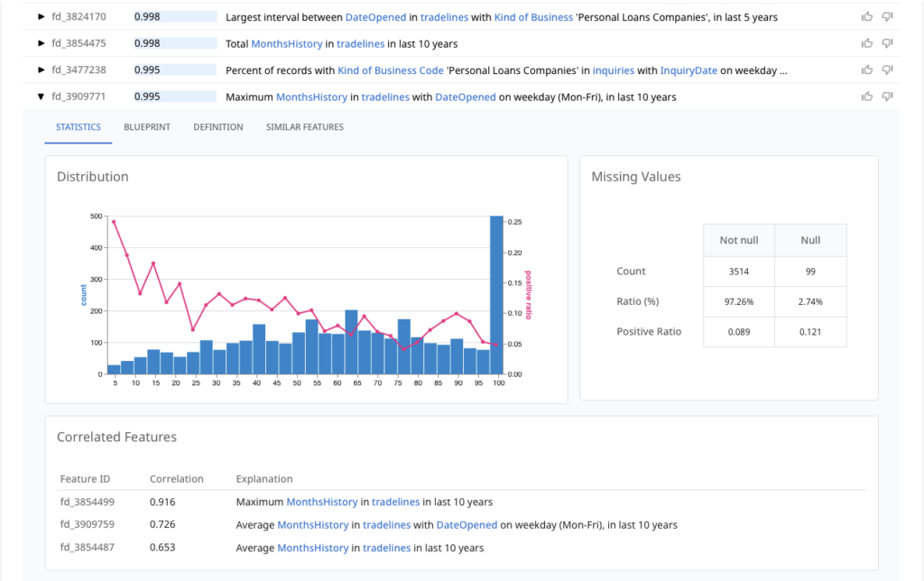Switch to the Statistics tab
Viewport: 924px width, 581px height.
tap(79, 126)
